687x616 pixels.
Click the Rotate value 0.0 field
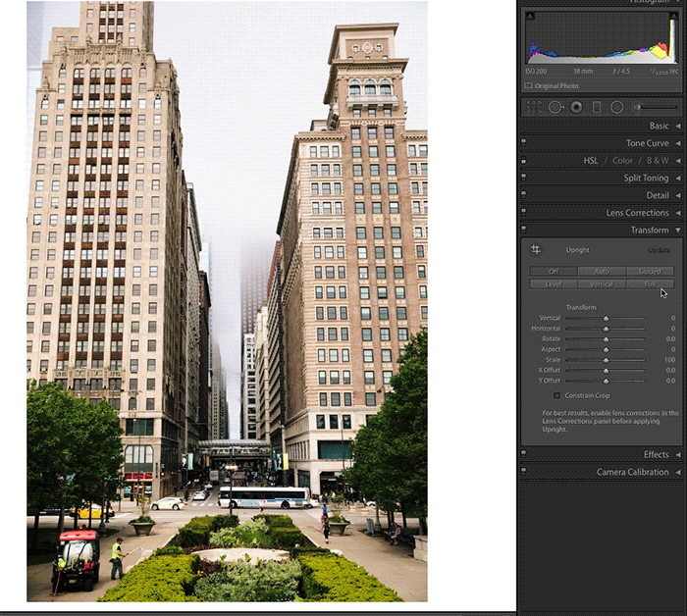click(x=670, y=338)
